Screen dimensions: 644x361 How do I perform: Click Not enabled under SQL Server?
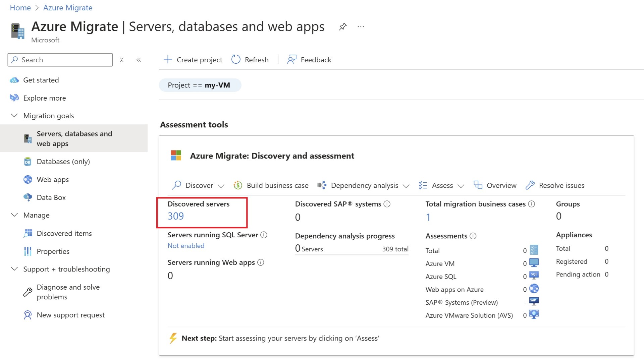click(186, 246)
